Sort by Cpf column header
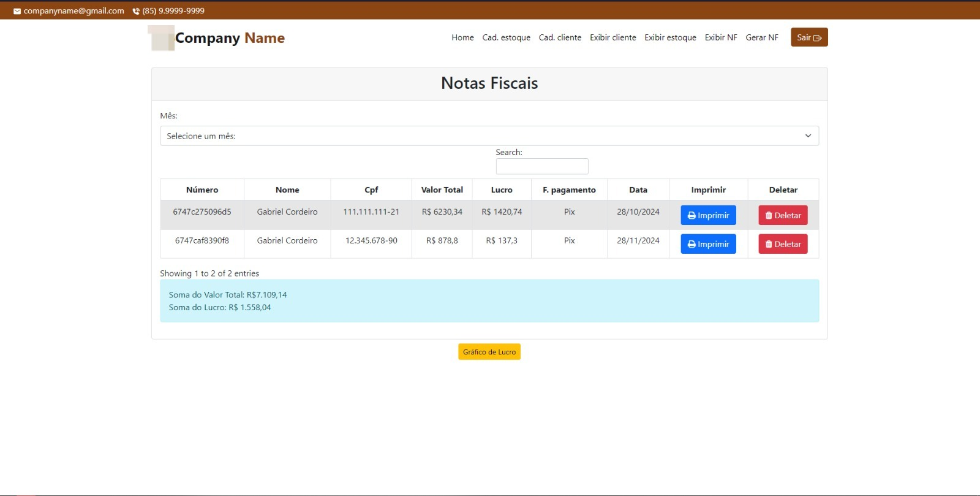The image size is (980, 496). (x=371, y=190)
